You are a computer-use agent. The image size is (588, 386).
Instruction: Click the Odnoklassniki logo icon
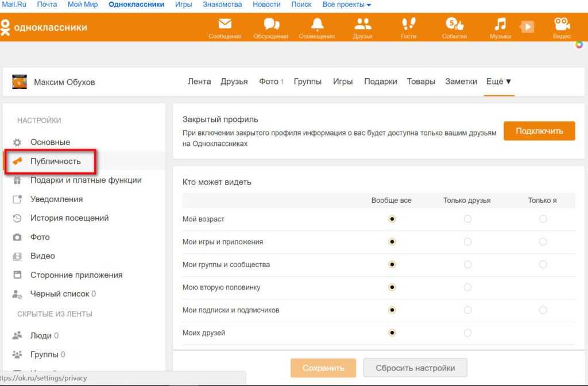[5, 28]
